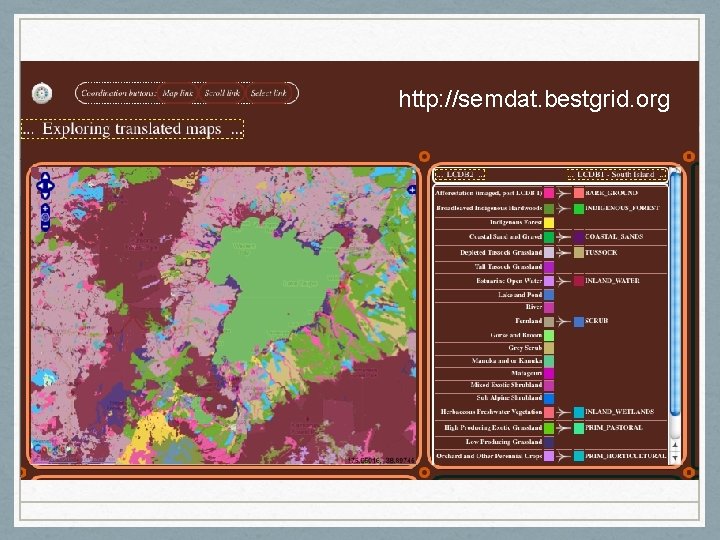Select the Lake and Pond blue swatch

pos(549,295)
